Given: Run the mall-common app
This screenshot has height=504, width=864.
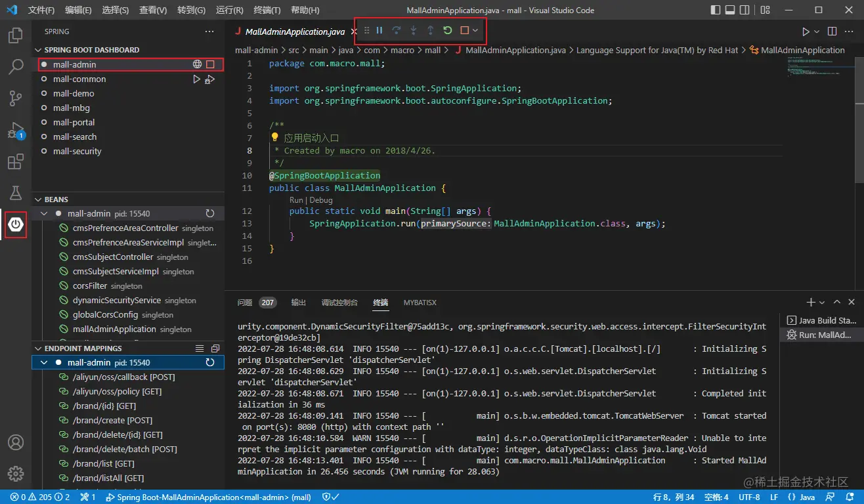Looking at the screenshot, I should click(x=196, y=79).
